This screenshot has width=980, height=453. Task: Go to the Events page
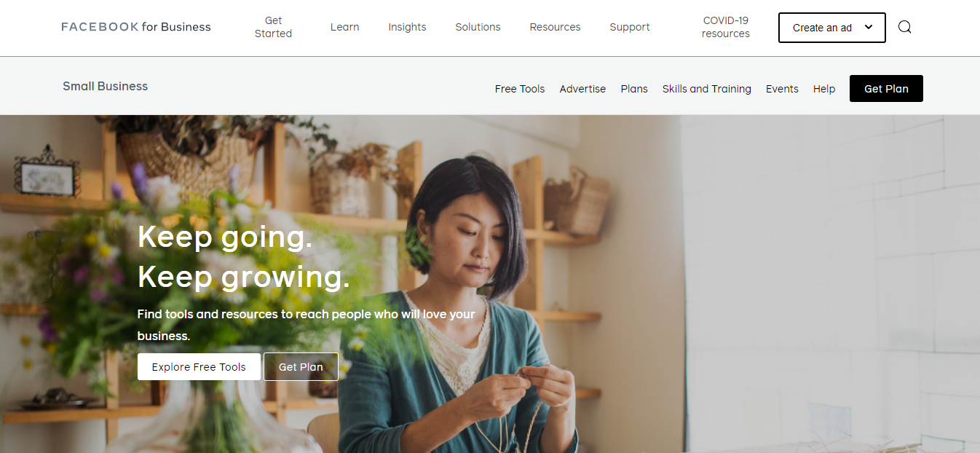pyautogui.click(x=782, y=89)
